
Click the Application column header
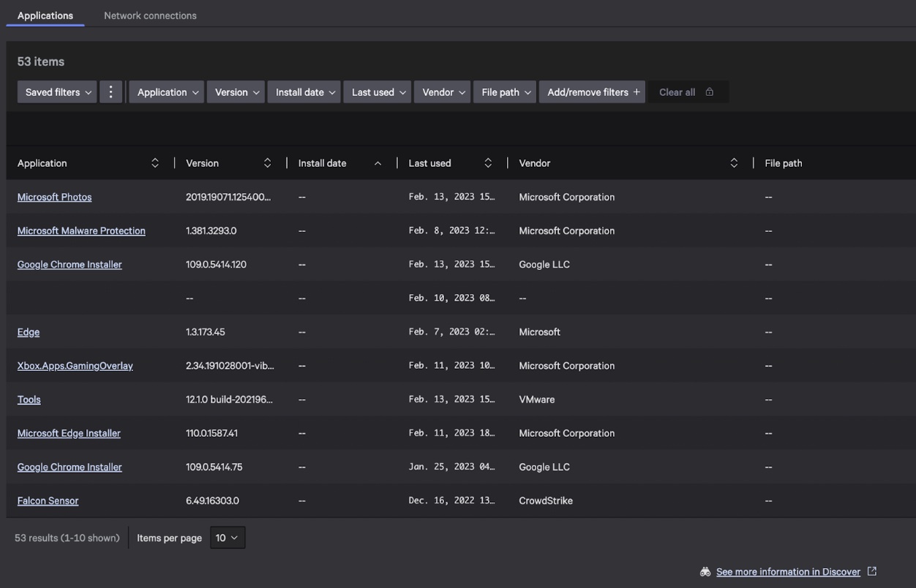[x=42, y=163]
